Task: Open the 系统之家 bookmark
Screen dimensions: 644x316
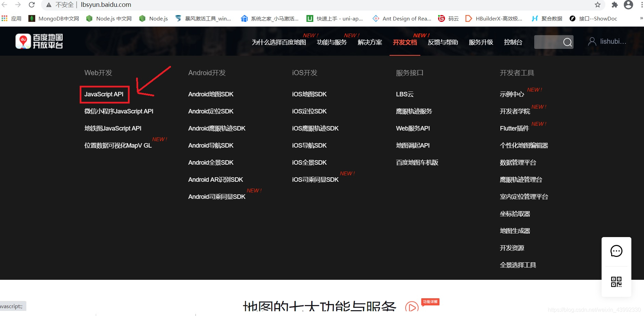Action: (270, 18)
